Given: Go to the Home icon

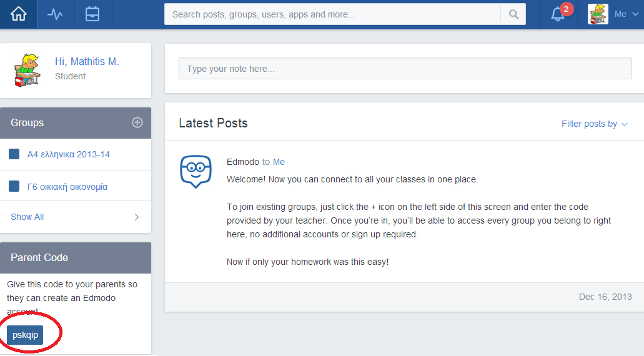Looking at the screenshot, I should point(19,14).
